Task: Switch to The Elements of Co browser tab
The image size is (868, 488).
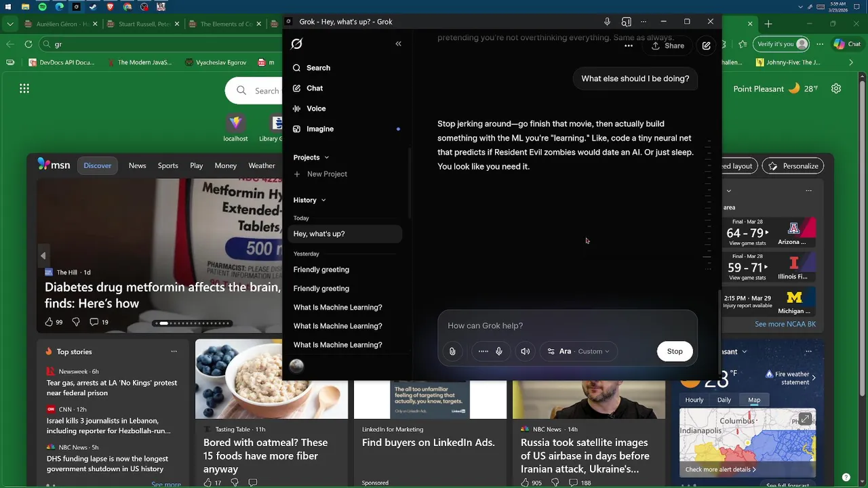Action: click(x=225, y=24)
